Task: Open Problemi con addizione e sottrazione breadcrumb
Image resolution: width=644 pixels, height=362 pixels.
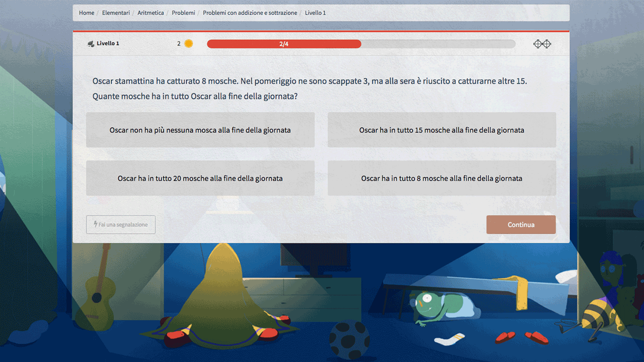Action: coord(250,13)
